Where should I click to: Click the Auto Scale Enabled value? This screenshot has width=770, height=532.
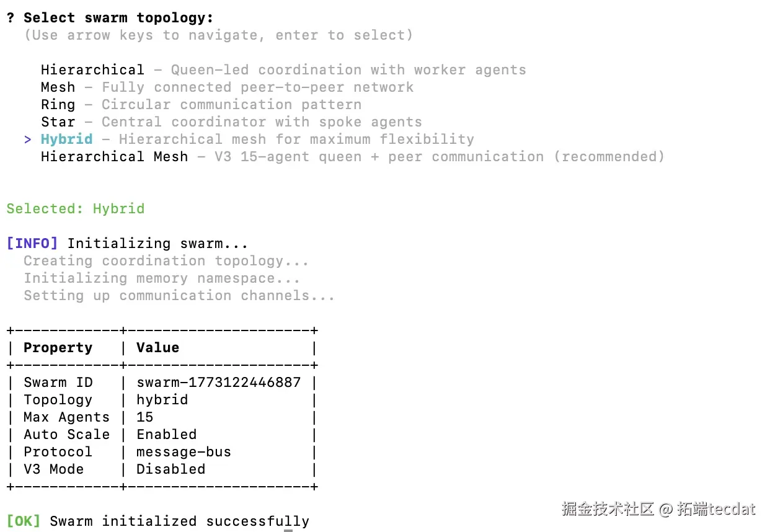[166, 435]
